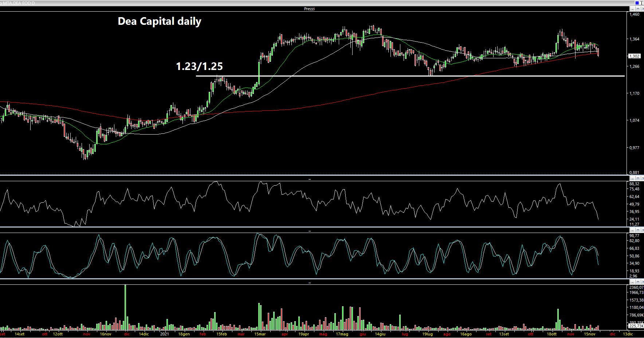Click the 14set date label
Screen dimensions: 644x338
(20, 334)
